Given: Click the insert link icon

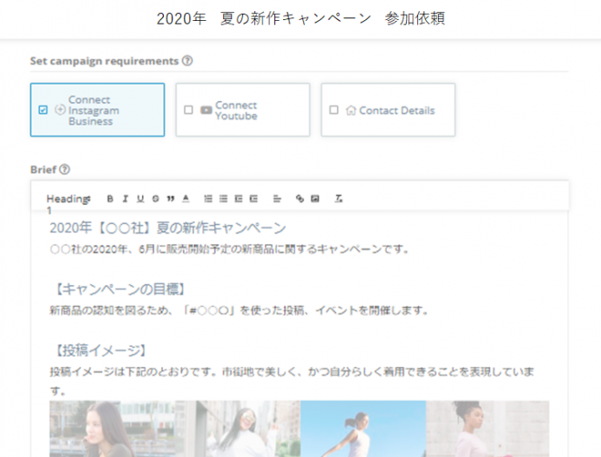Looking at the screenshot, I should point(299,198).
